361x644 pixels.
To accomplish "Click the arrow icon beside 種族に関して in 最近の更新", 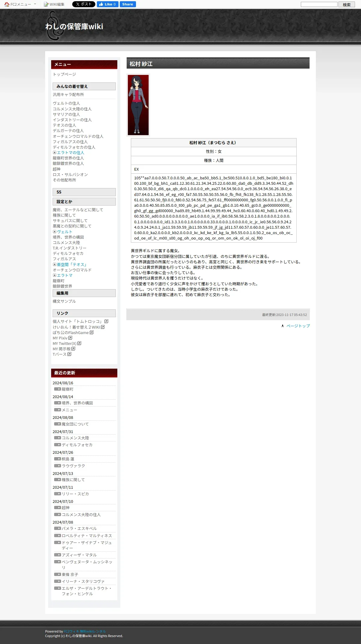I will coord(57,480).
